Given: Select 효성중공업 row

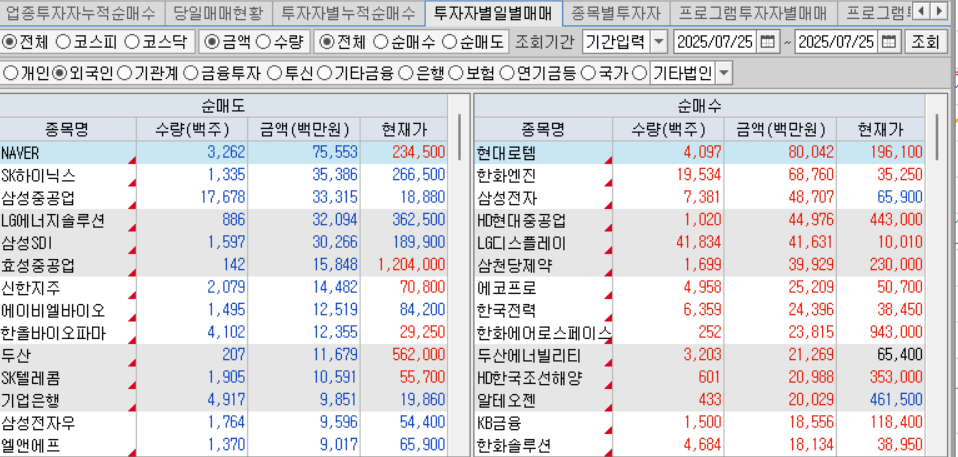Looking at the screenshot, I should (x=223, y=266).
